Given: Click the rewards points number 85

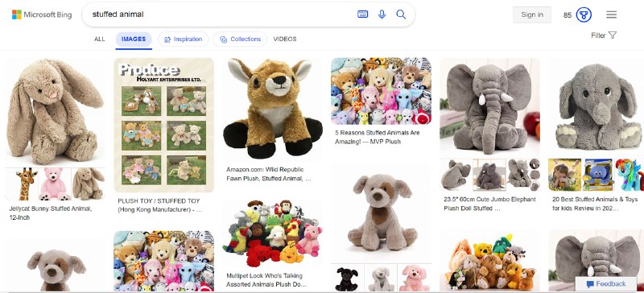Looking at the screenshot, I should (568, 15).
